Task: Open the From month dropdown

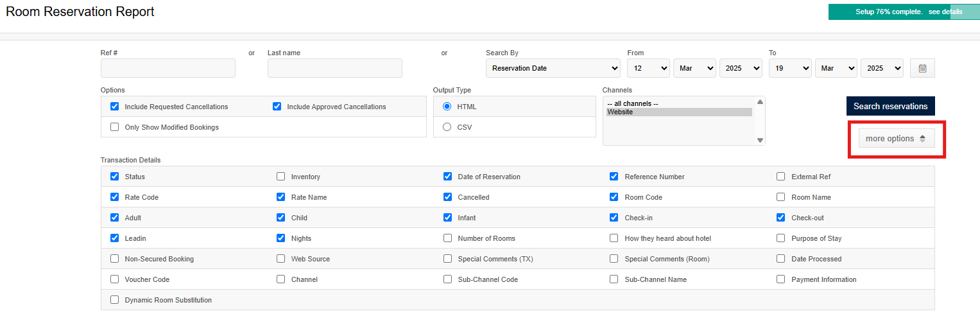Action: [694, 68]
